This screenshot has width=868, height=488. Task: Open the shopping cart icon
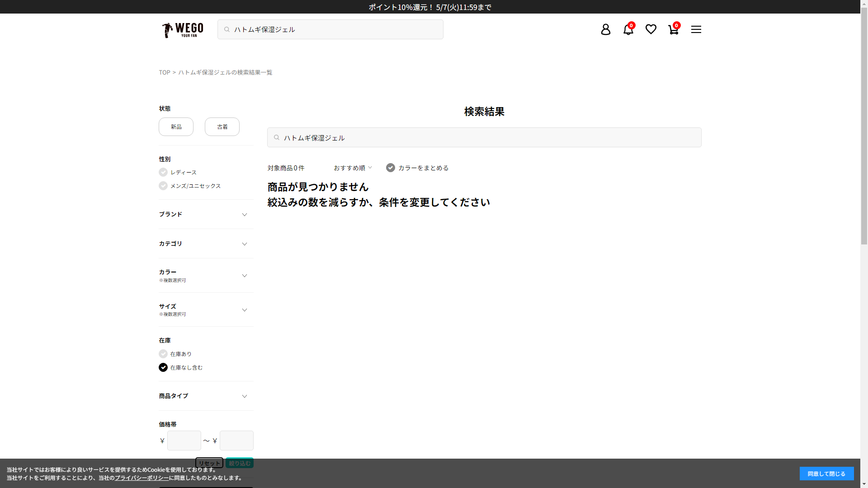(x=673, y=29)
